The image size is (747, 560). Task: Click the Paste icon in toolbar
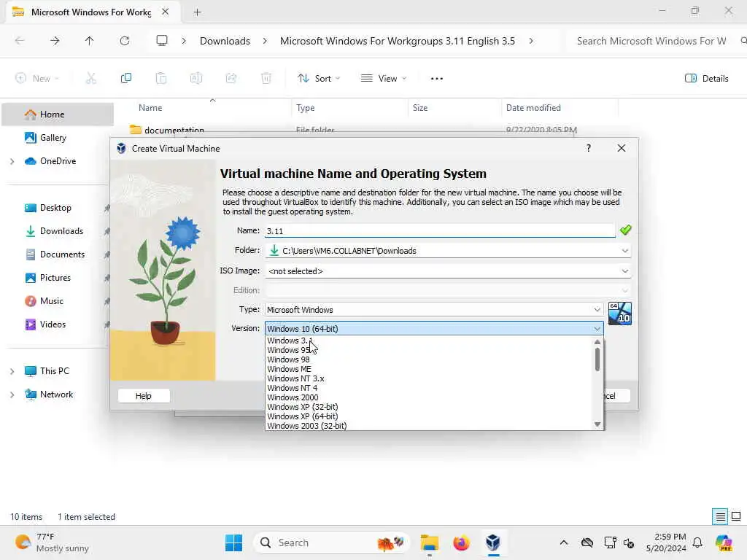tap(161, 78)
